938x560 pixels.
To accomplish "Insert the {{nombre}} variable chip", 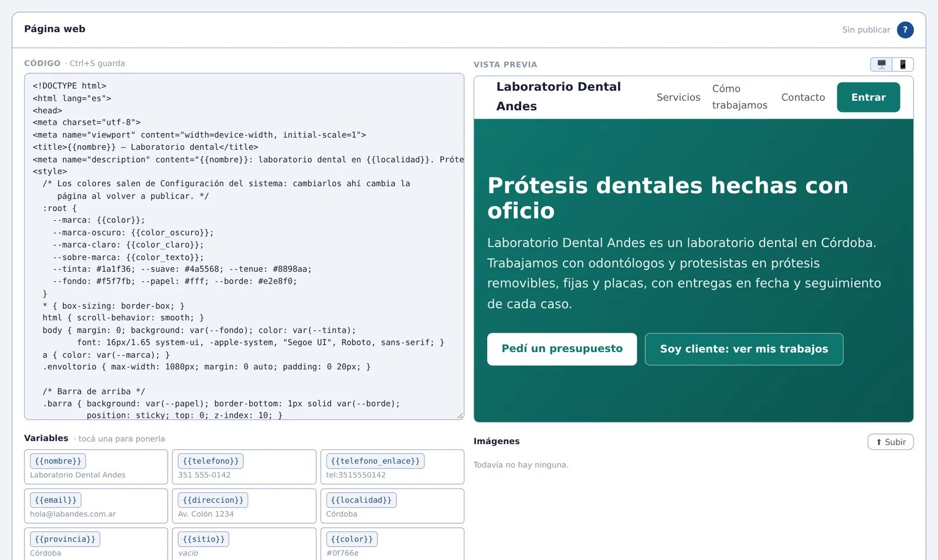I will [x=58, y=461].
